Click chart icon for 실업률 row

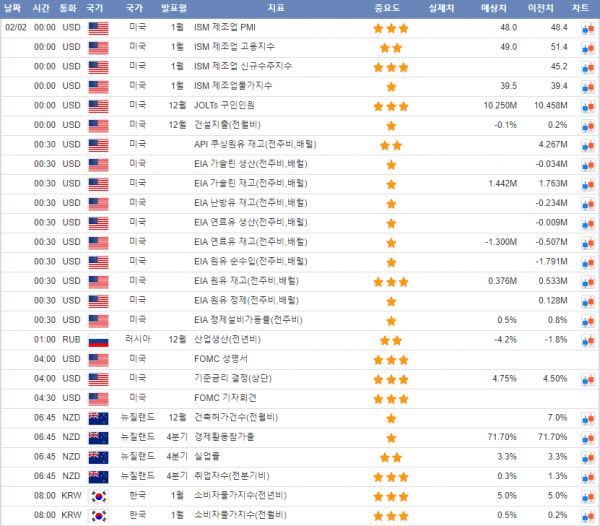click(588, 456)
